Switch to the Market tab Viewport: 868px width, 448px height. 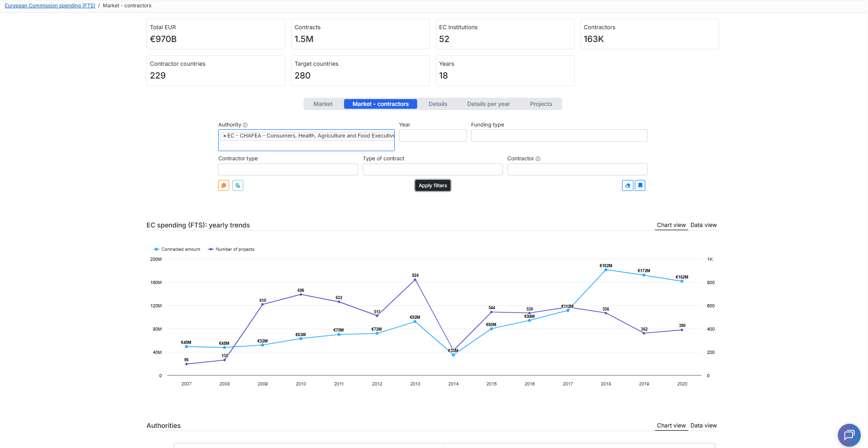[323, 104]
